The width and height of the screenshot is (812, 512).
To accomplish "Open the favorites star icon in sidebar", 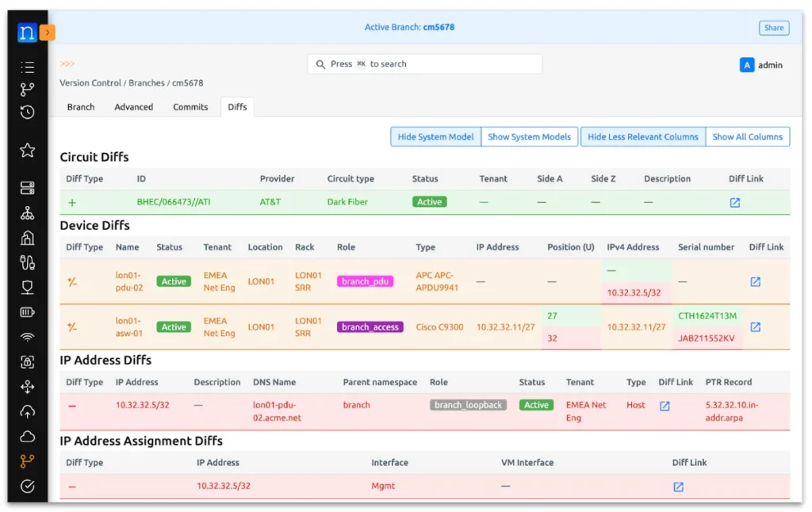I will [x=27, y=150].
